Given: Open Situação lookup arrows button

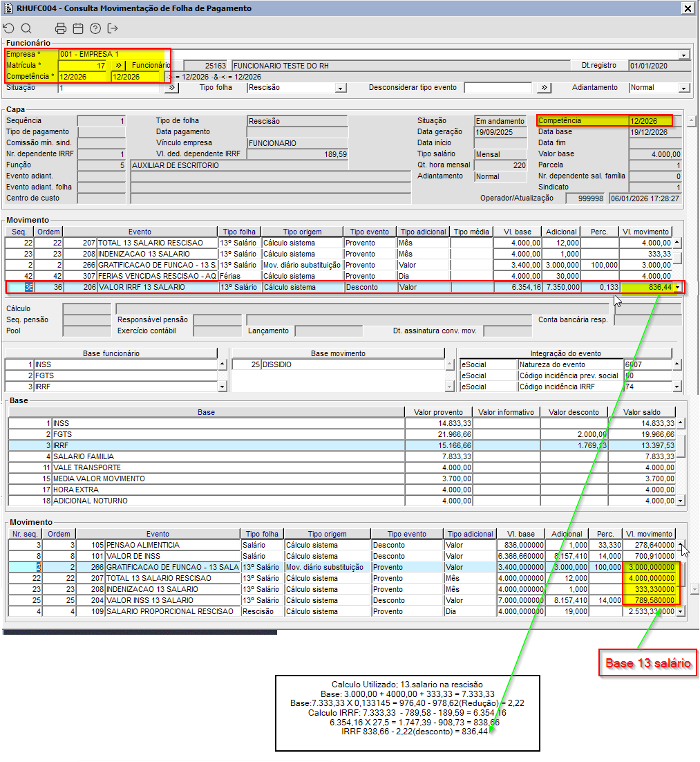Looking at the screenshot, I should coord(171,88).
